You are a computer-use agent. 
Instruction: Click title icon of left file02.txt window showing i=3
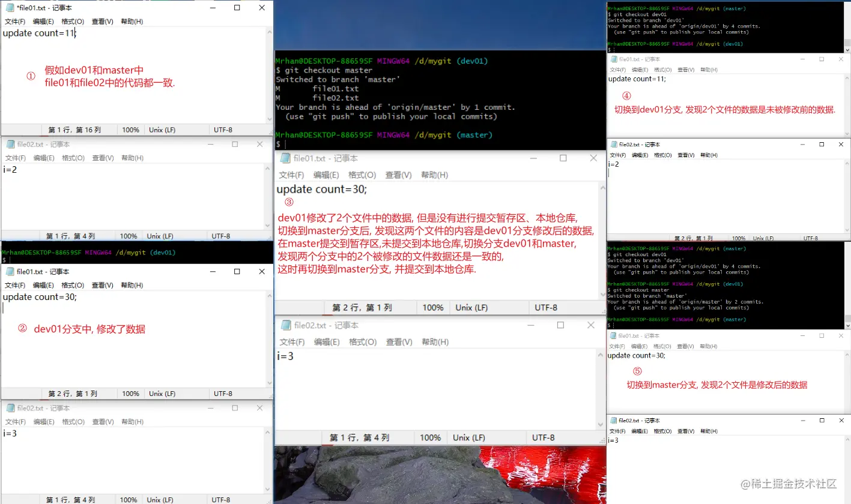(x=10, y=408)
